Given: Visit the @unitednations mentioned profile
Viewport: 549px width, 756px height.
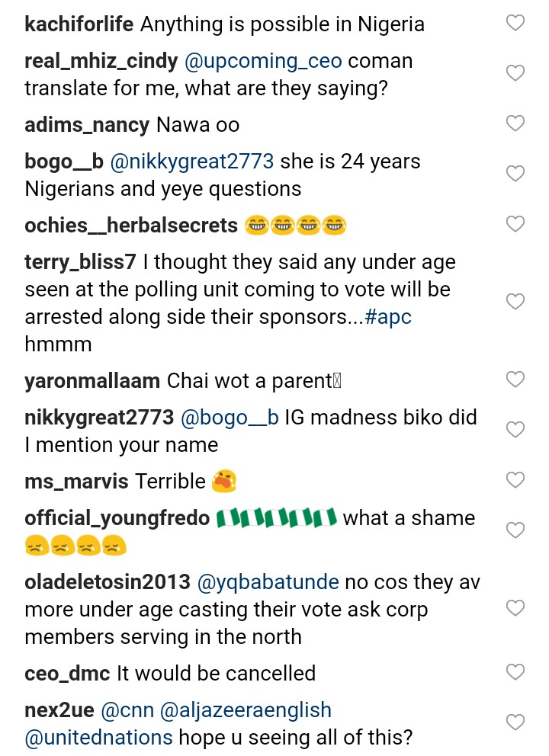Looking at the screenshot, I should pos(99,738).
